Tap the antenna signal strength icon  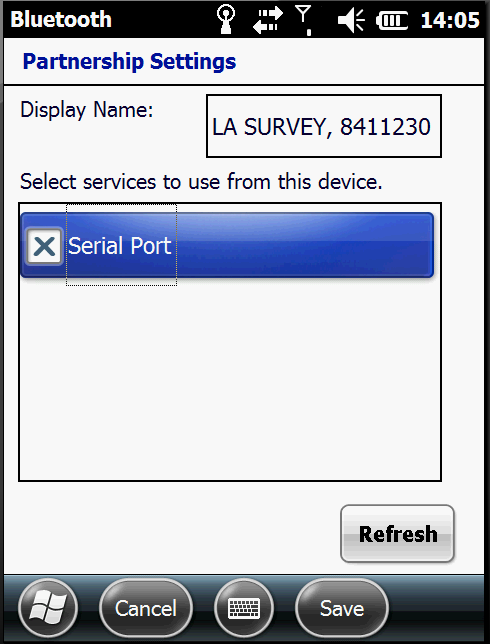304,20
